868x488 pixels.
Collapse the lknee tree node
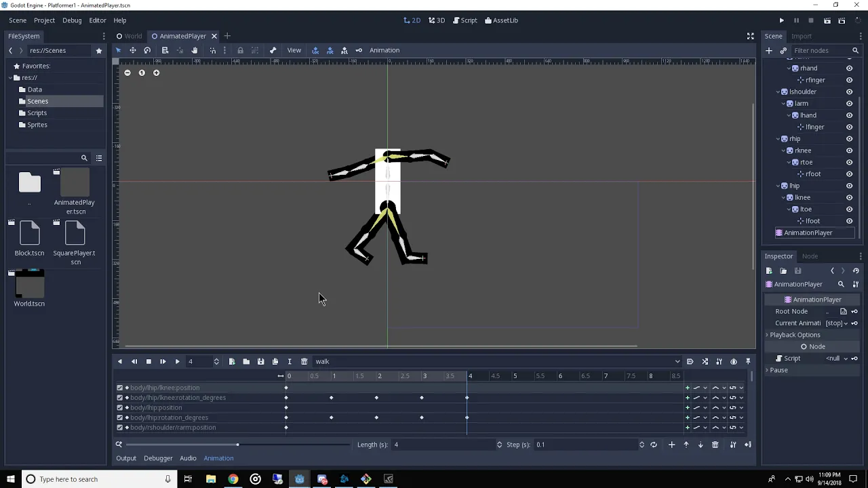point(784,197)
